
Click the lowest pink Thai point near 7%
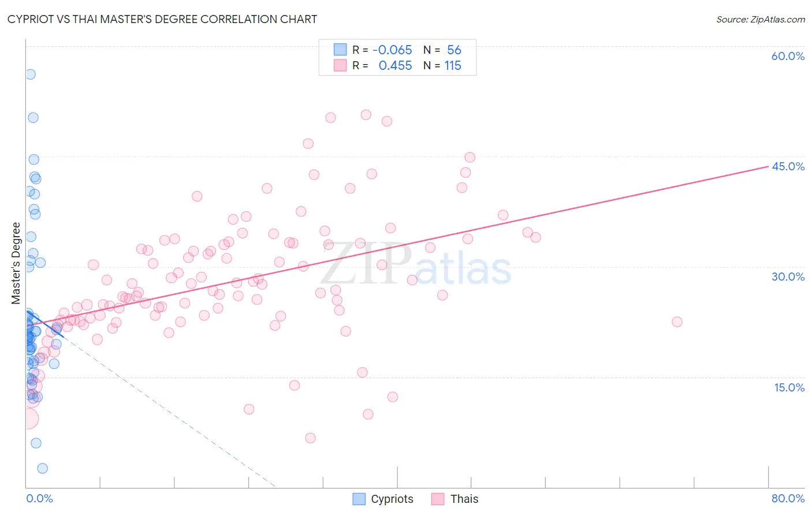point(310,438)
